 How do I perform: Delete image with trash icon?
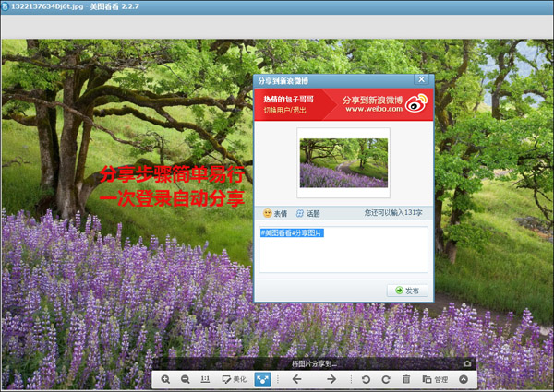click(x=406, y=379)
